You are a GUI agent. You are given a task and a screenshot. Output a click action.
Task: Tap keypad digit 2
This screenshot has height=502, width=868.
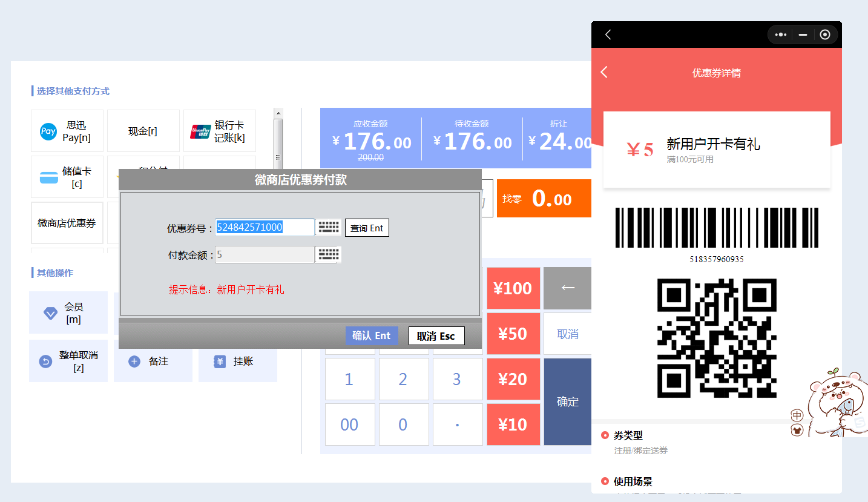(x=404, y=379)
